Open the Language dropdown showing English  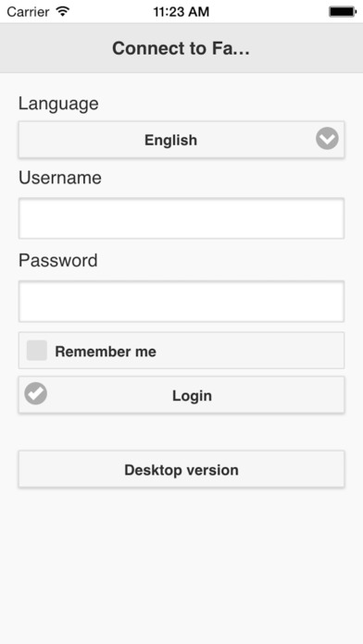[x=181, y=140]
